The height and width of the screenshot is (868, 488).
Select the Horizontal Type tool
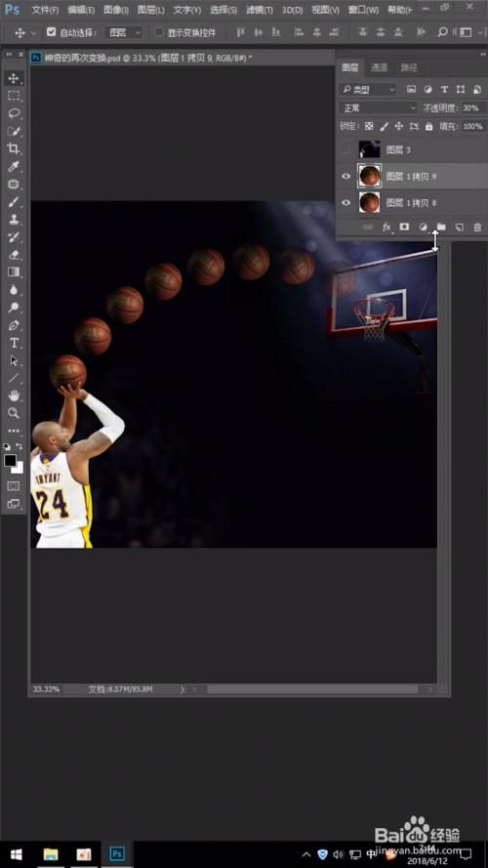(14, 343)
